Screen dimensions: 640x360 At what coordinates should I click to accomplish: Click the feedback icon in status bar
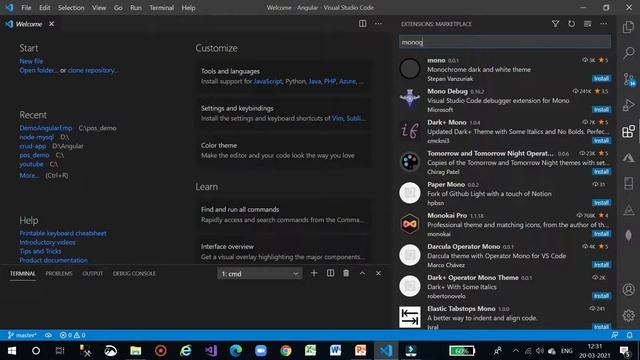[615, 335]
